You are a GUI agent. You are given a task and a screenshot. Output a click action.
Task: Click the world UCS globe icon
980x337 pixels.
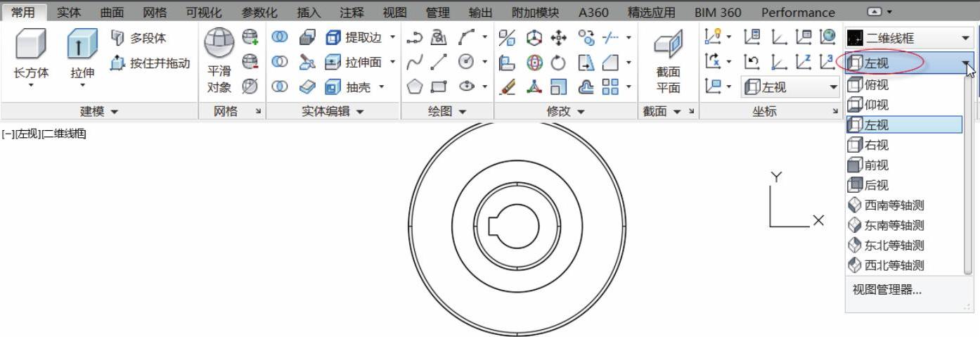pyautogui.click(x=827, y=37)
